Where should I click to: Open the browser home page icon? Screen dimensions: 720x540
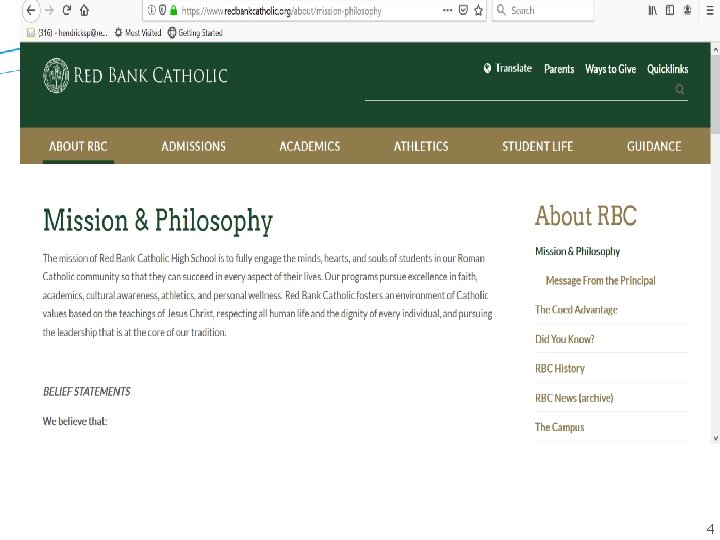[84, 10]
